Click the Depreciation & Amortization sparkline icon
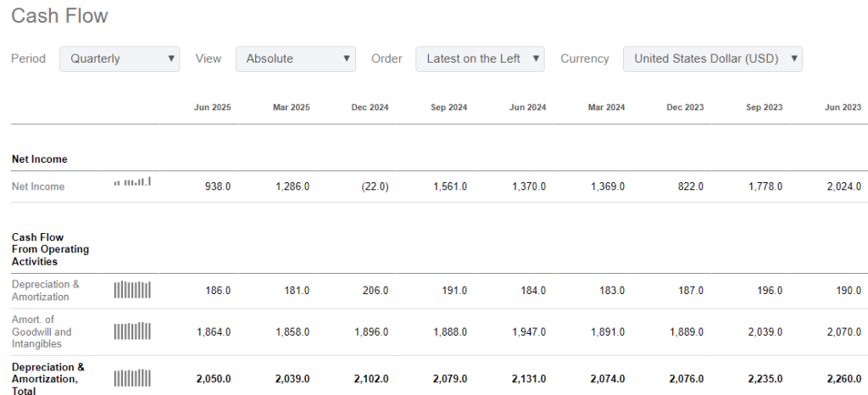The height and width of the screenshot is (395, 868). [132, 290]
